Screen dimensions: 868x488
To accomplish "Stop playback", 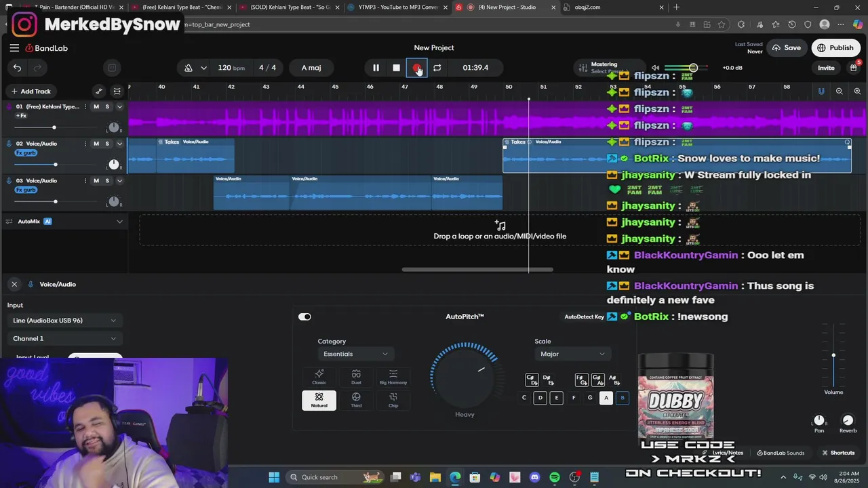I will [396, 68].
